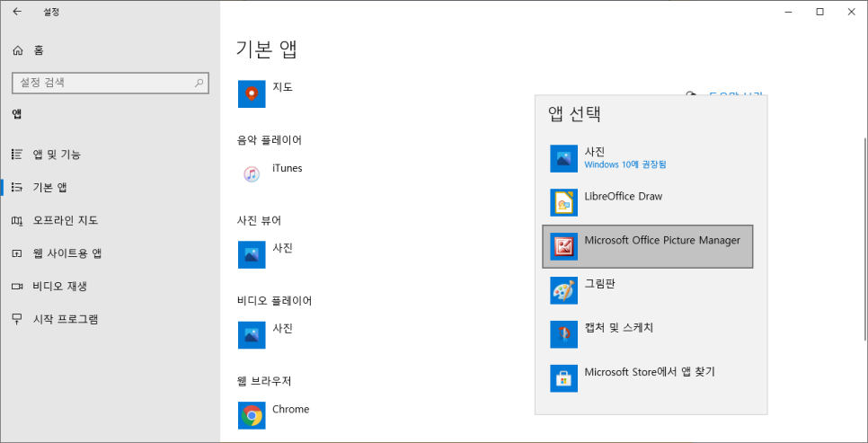Image resolution: width=868 pixels, height=443 pixels.
Task: Click the Chrome browser icon
Action: 252,415
